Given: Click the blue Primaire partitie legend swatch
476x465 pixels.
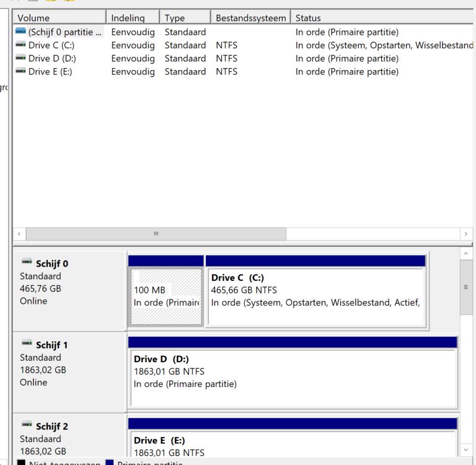Looking at the screenshot, I should click(109, 462).
